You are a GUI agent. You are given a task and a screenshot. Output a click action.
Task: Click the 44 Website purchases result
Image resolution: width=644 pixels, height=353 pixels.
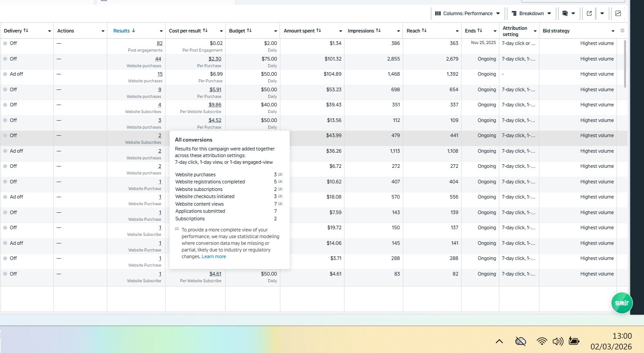[x=158, y=59]
